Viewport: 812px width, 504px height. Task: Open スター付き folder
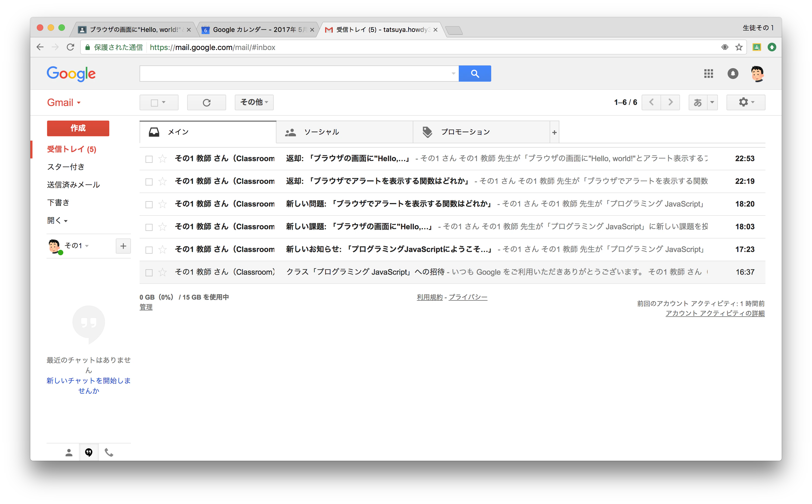click(66, 167)
